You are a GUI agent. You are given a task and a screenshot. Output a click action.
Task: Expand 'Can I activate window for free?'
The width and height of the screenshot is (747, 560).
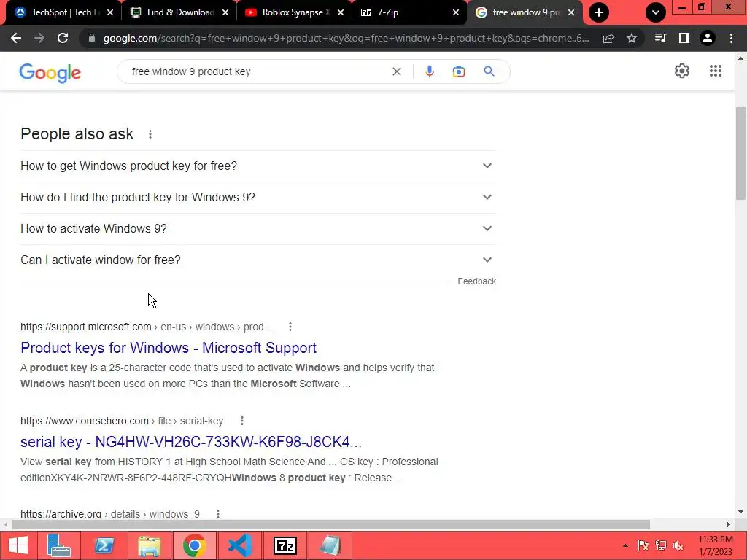pos(258,260)
